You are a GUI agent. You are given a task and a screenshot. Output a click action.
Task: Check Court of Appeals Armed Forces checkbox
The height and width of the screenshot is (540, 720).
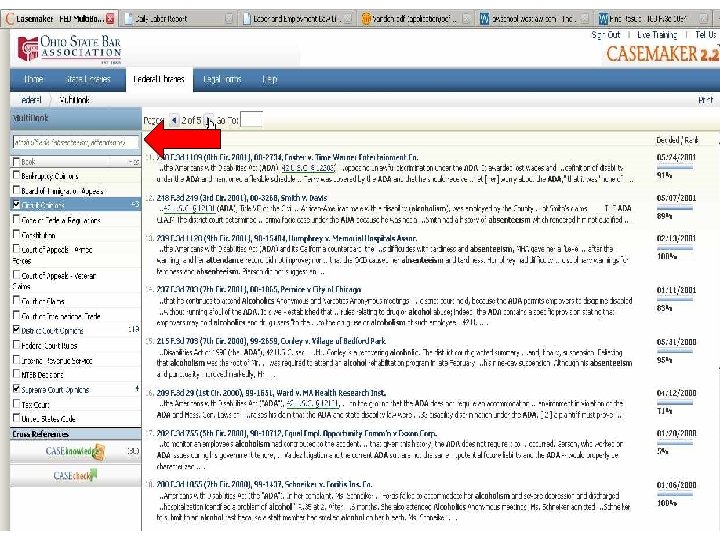pos(17,249)
